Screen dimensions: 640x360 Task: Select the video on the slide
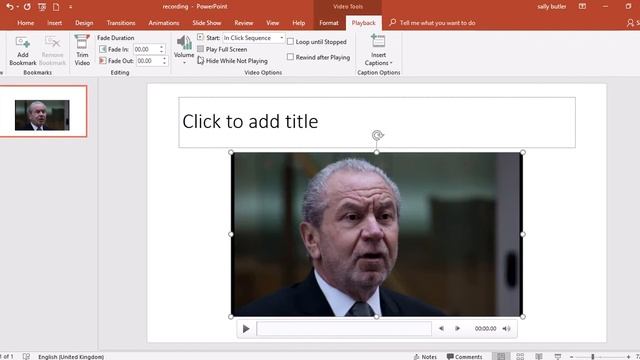[x=376, y=234]
